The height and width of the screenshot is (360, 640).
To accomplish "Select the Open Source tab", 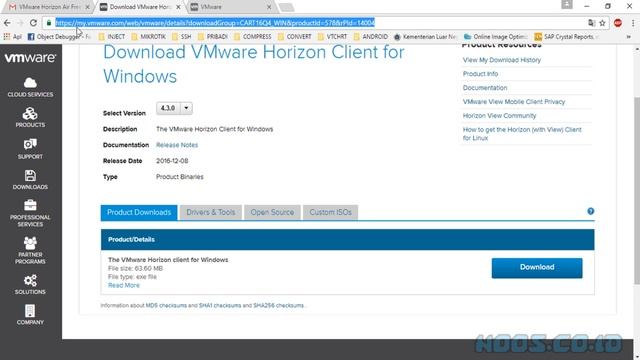I will 272,212.
